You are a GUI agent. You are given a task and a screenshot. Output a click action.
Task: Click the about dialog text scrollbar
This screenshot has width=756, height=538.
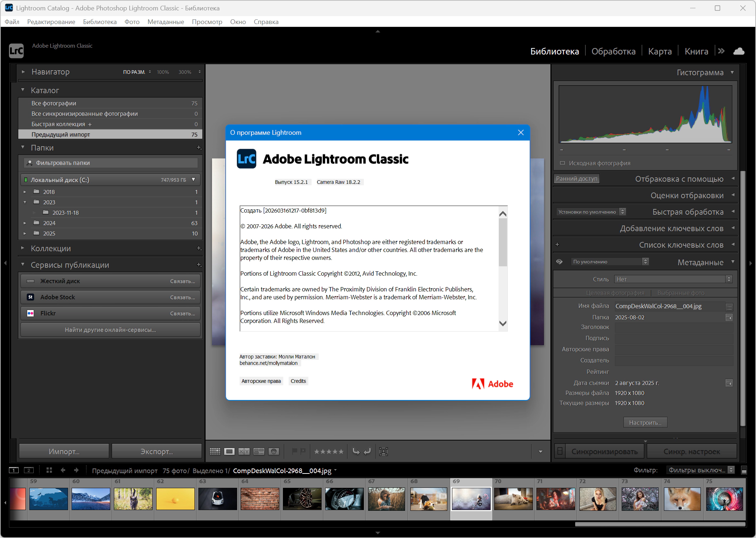[503, 242]
